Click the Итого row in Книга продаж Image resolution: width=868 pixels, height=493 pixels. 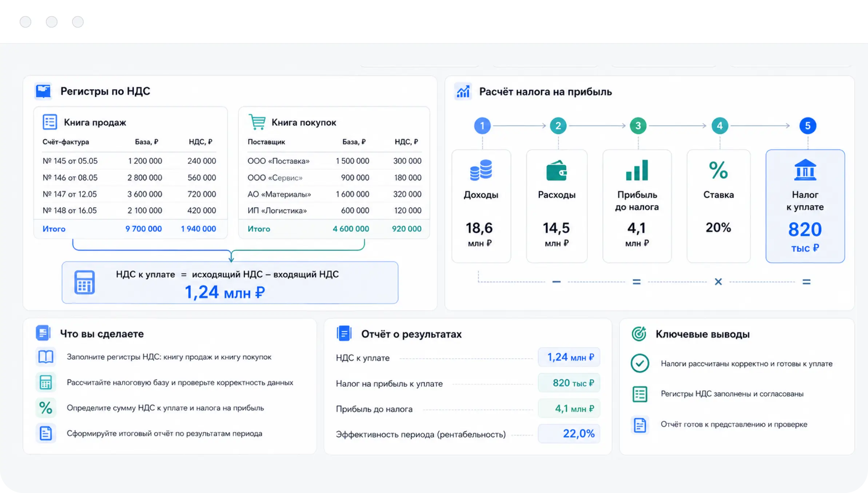(x=131, y=229)
